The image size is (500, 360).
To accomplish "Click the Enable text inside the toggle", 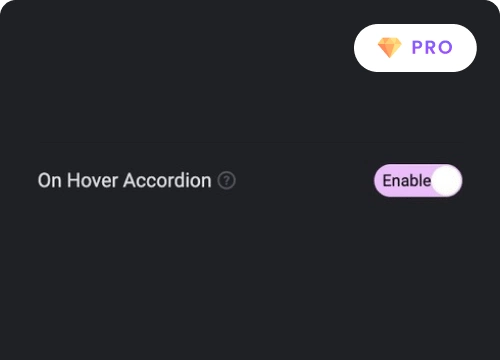I will (x=407, y=181).
